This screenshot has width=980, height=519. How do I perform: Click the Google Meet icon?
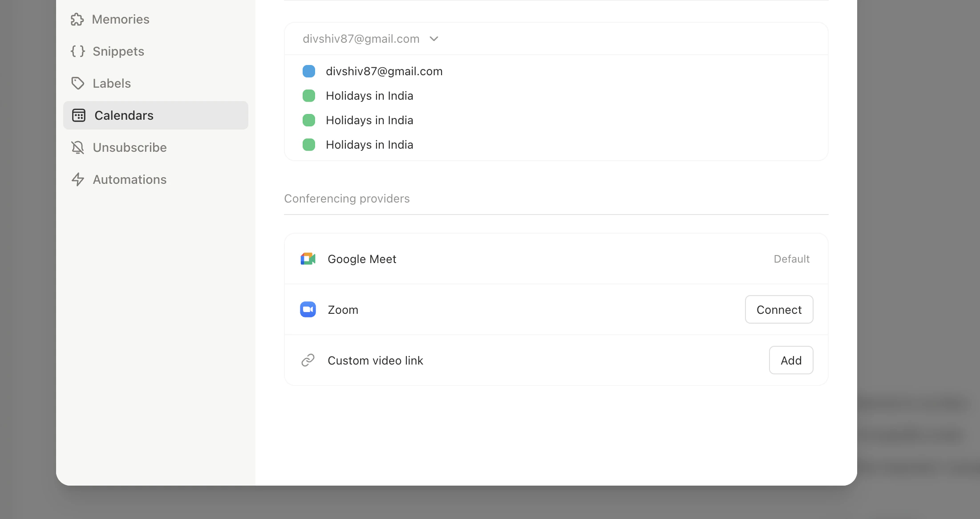pos(308,259)
